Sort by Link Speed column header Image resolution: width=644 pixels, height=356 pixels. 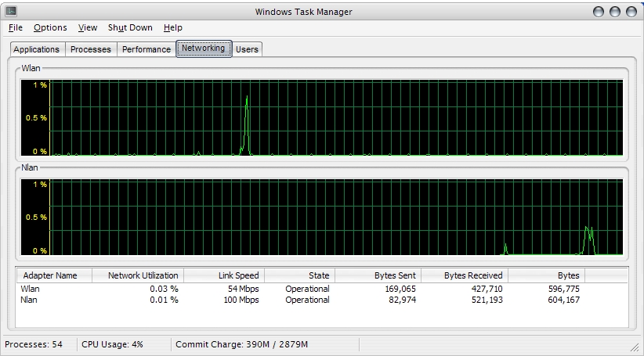click(x=224, y=275)
